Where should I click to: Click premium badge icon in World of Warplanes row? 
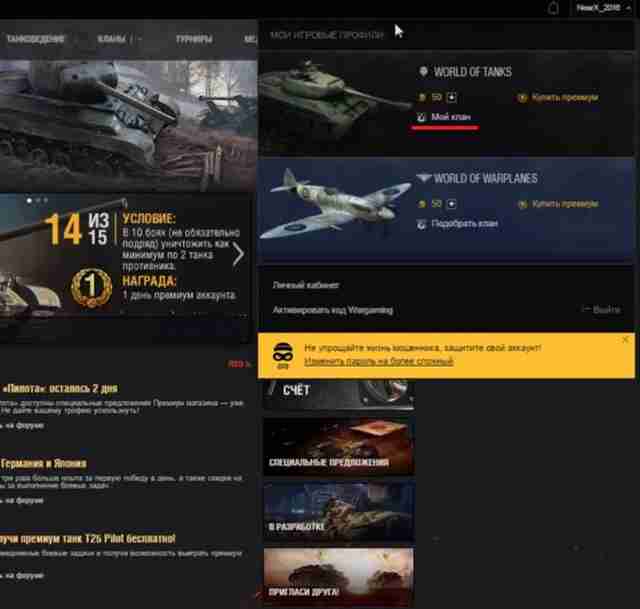(x=522, y=204)
